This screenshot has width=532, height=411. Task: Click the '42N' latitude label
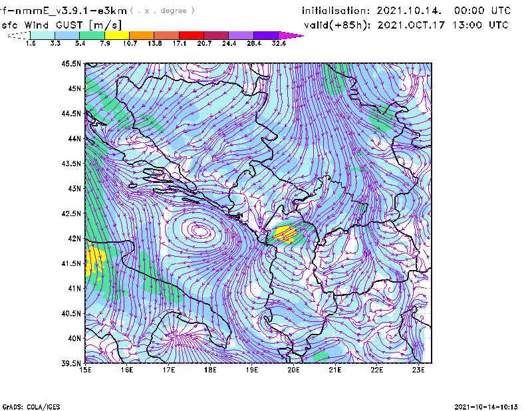click(74, 239)
